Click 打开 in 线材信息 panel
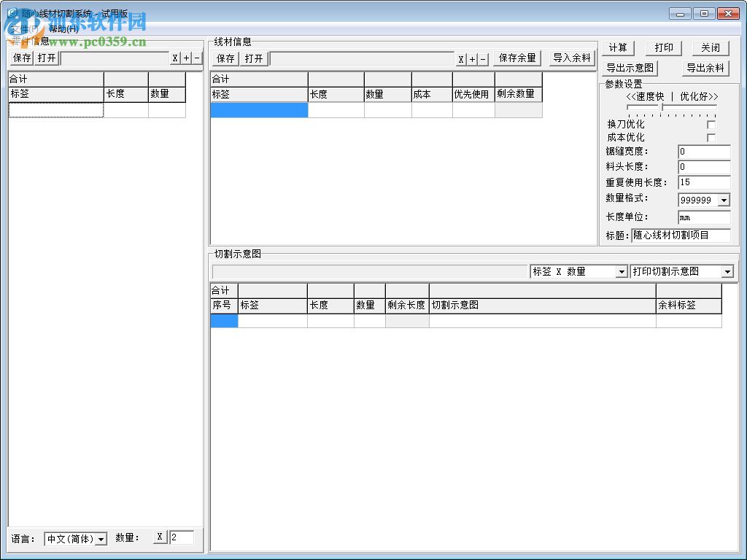 (x=253, y=58)
